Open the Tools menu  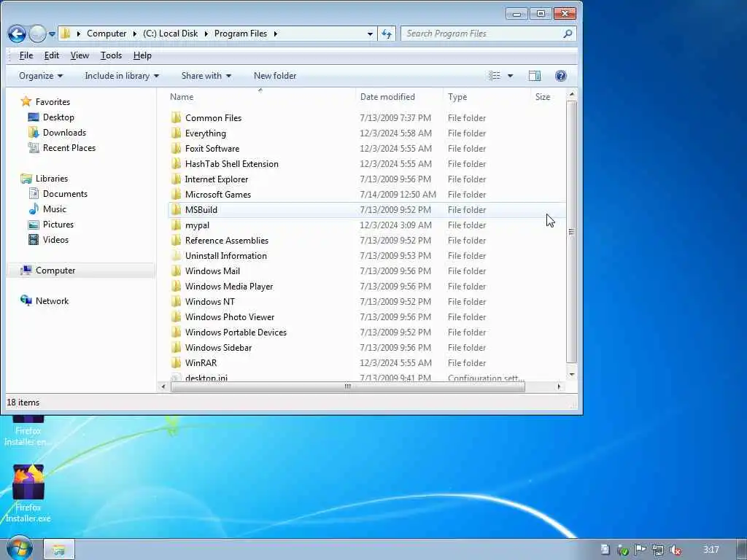pyautogui.click(x=111, y=55)
